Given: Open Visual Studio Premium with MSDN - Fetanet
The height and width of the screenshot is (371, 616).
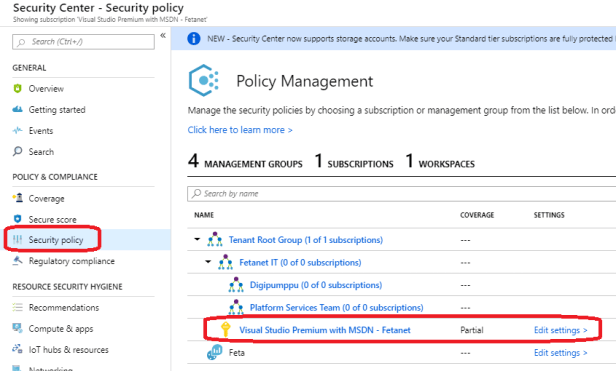Looking at the screenshot, I should tap(325, 330).
